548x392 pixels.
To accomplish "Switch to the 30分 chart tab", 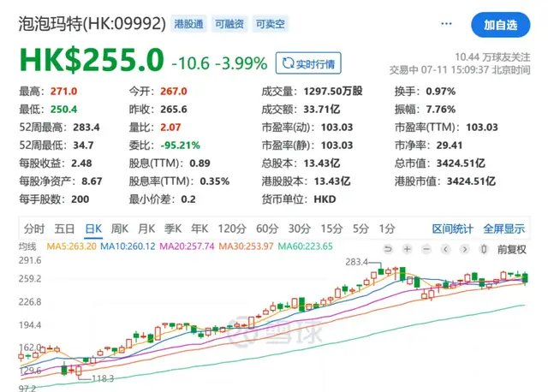I will click(299, 229).
